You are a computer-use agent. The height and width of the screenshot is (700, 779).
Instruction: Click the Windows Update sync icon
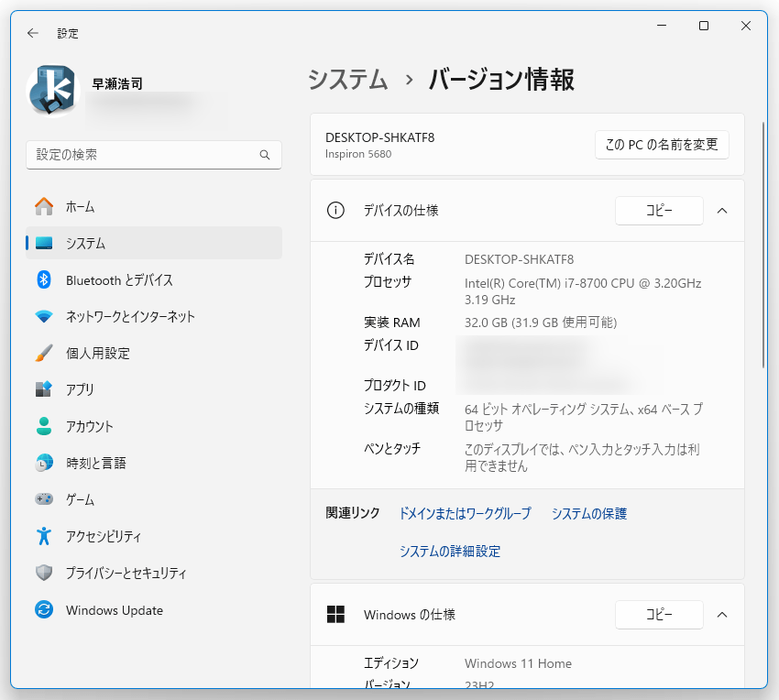coord(44,609)
